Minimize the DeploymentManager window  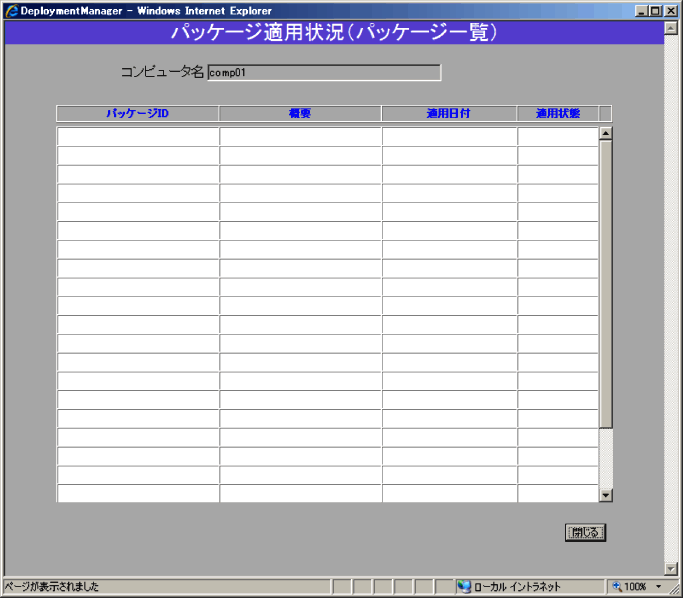(x=640, y=11)
